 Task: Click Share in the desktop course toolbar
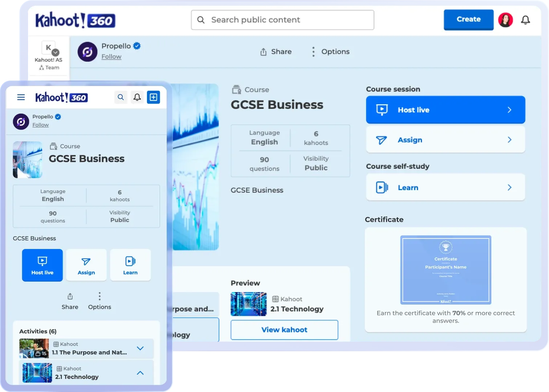276,52
